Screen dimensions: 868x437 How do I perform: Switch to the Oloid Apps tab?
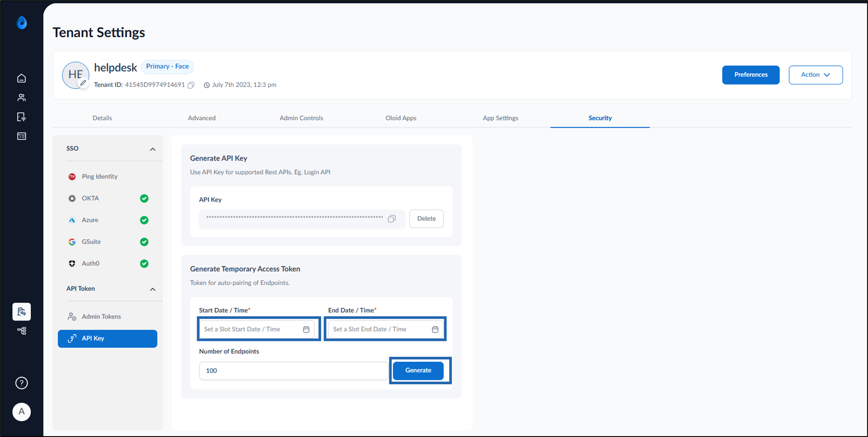[x=401, y=118]
